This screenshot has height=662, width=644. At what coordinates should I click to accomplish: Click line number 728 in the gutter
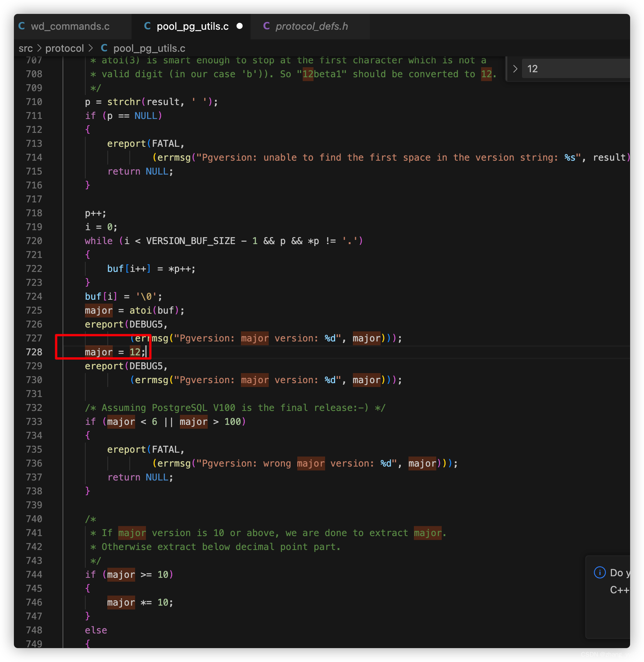(x=34, y=352)
